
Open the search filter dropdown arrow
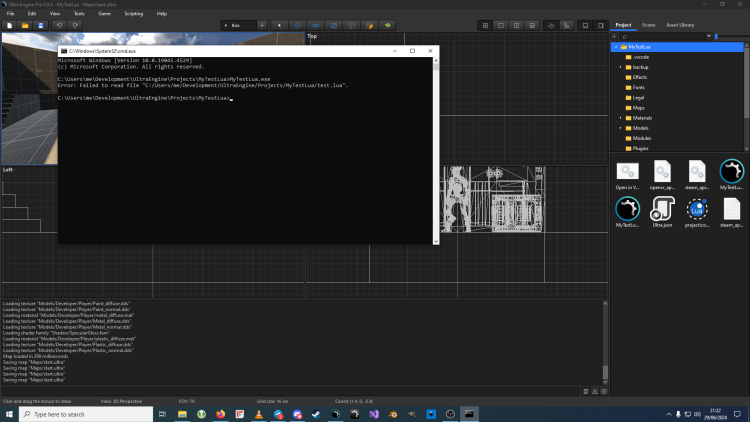(x=709, y=36)
